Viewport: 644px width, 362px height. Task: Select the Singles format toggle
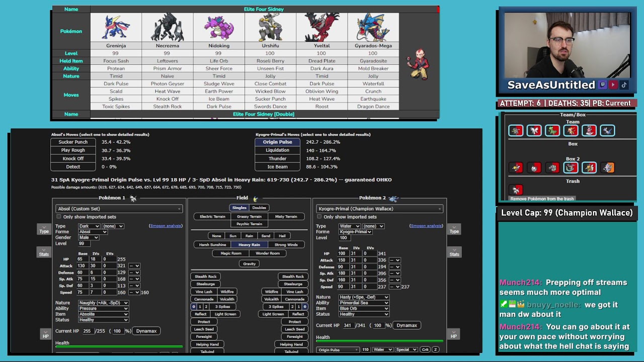239,208
